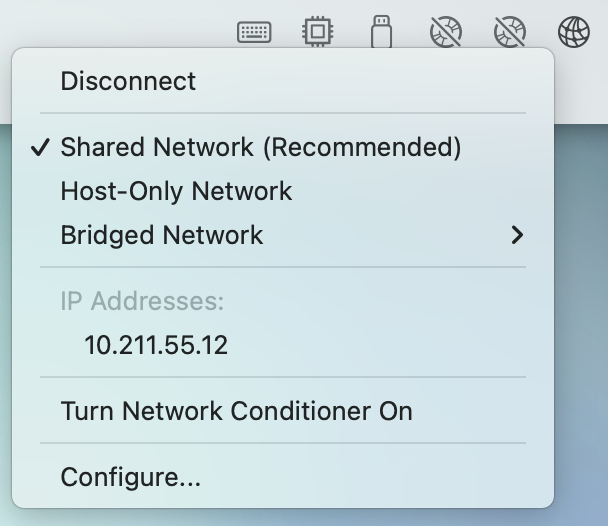Click the IP address 10.211.55.12
Viewport: 608px width, 526px height.
156,346
